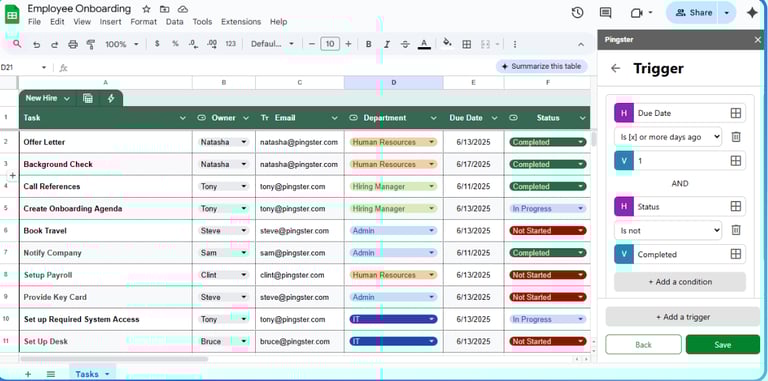Toggle strikethrough formatting
This screenshot has width=768, height=381.
405,44
